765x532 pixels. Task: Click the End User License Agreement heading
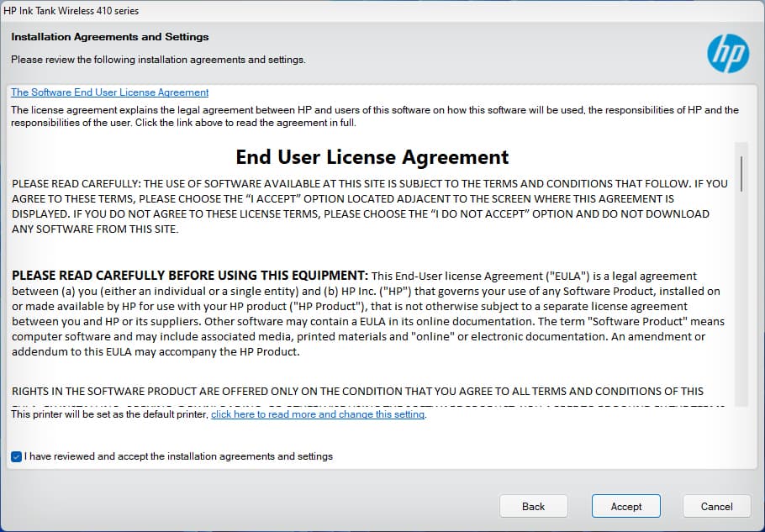click(x=372, y=157)
